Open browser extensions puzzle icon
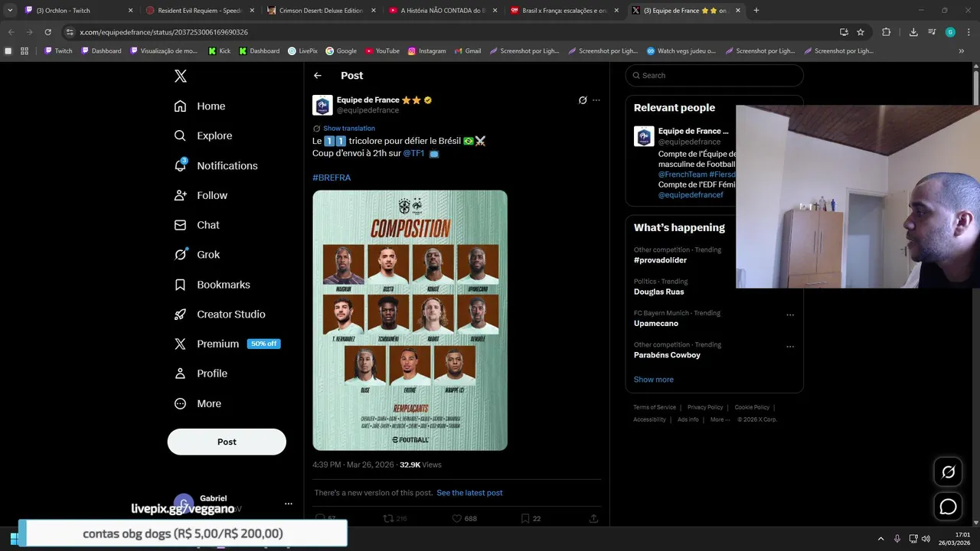 pos(887,32)
